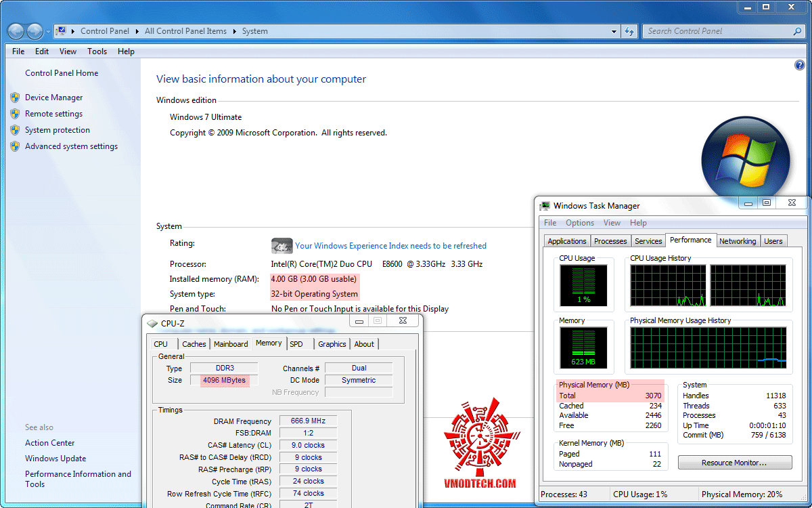
Task: Click the shield icon beside Advanced system settings
Action: [15, 146]
